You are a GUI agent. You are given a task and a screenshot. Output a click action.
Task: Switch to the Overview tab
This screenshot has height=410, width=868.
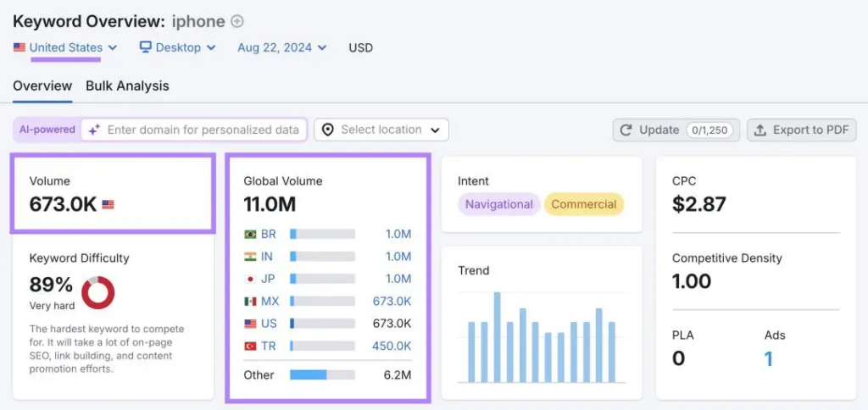[x=42, y=86]
